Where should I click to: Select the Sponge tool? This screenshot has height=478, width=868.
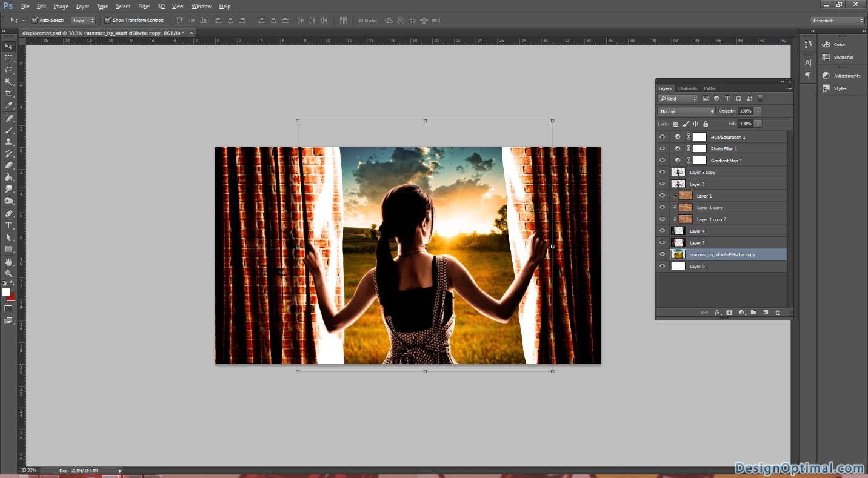(8, 201)
